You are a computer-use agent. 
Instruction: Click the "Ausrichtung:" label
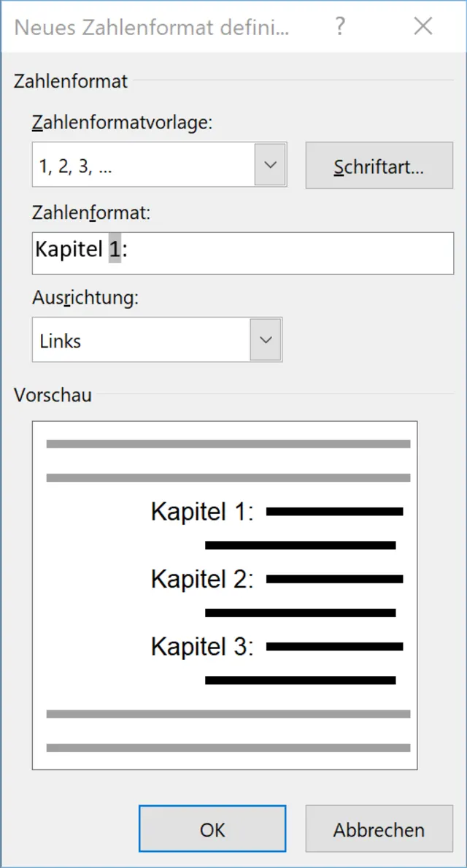85,298
